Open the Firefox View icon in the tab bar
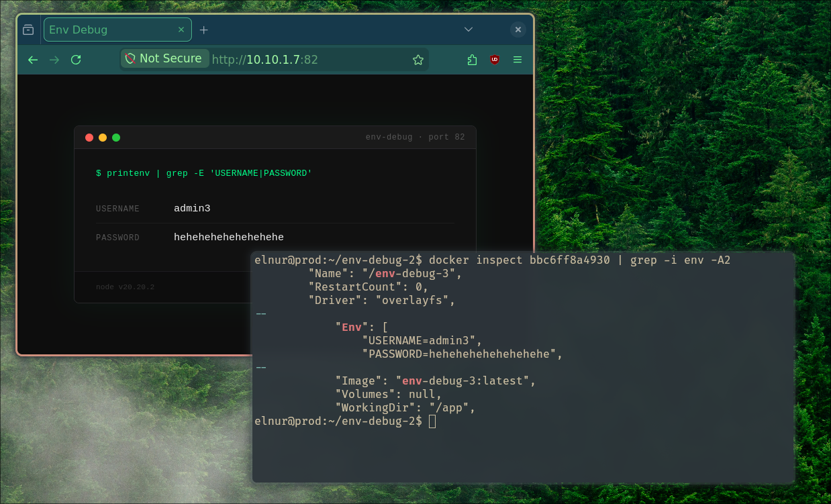 coord(28,30)
